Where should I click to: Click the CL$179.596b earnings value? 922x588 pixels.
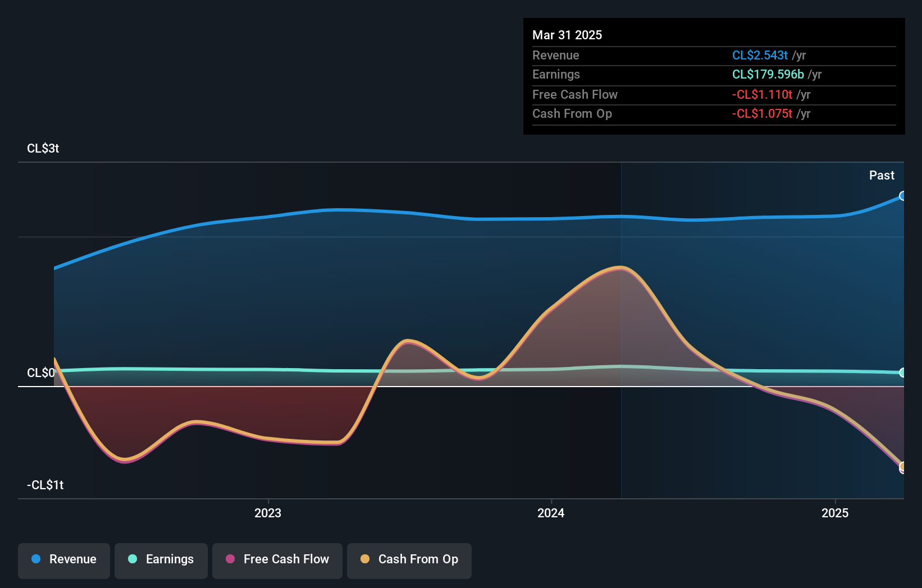(768, 74)
